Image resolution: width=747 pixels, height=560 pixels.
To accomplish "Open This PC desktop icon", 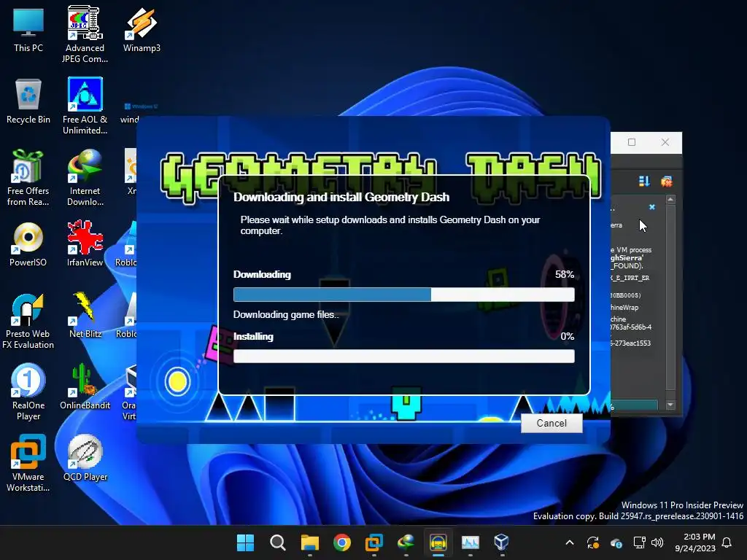I will (28, 30).
